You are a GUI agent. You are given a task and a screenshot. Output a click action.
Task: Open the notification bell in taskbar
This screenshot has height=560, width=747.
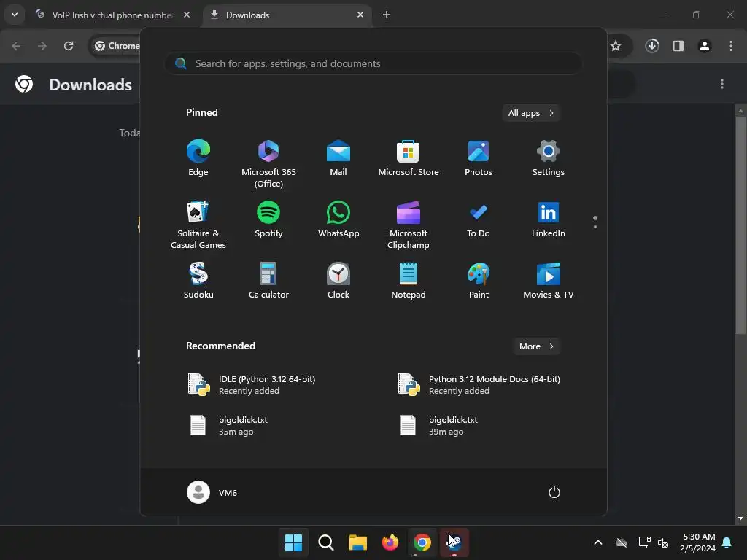pyautogui.click(x=727, y=542)
